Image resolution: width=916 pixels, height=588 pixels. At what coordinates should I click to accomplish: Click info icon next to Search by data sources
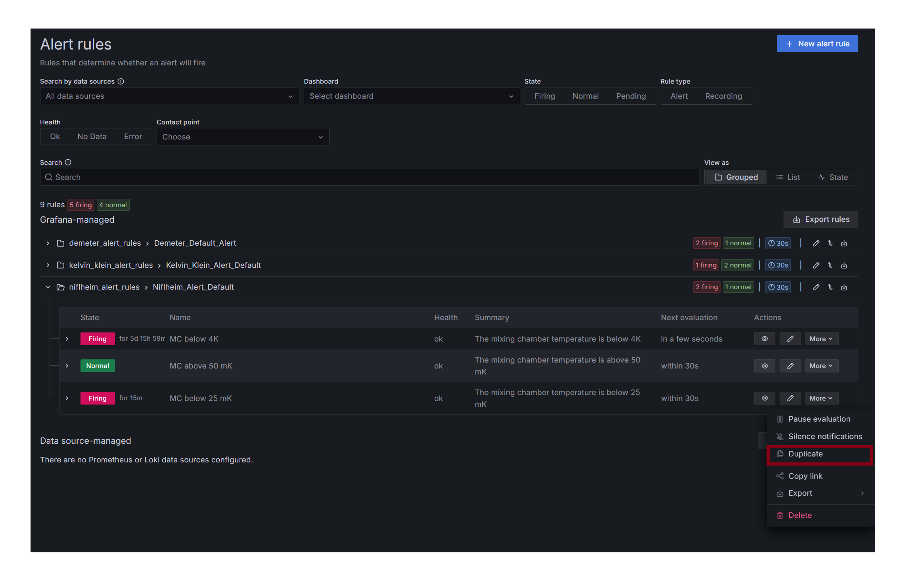121,81
